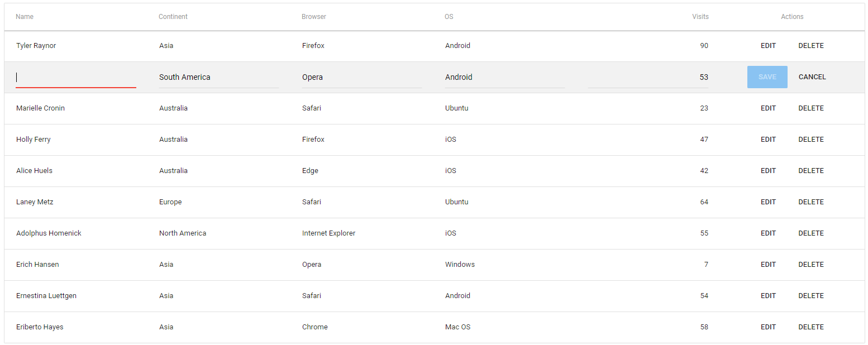Delete the Holly Ferry row
Viewport: 868px width, 345px height.
(810, 140)
